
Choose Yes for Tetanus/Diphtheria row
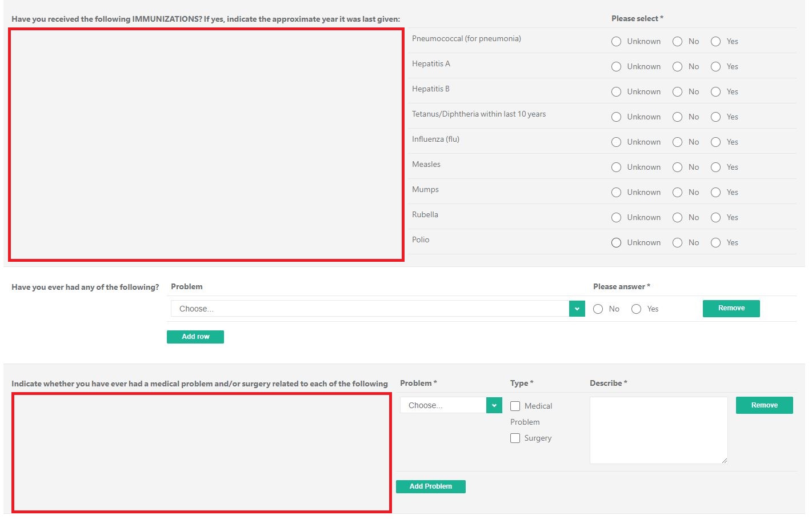tap(715, 117)
